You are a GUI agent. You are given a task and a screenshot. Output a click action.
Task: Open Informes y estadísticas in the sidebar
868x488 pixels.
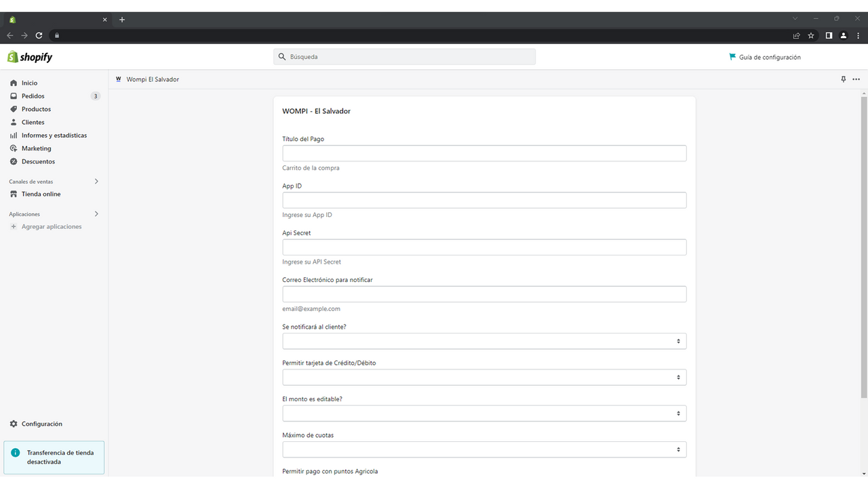pyautogui.click(x=54, y=136)
